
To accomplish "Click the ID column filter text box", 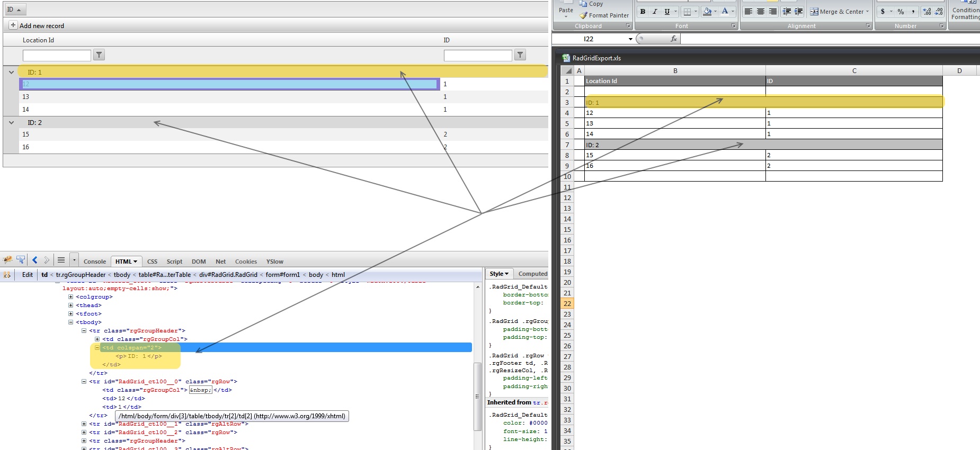I will (478, 56).
